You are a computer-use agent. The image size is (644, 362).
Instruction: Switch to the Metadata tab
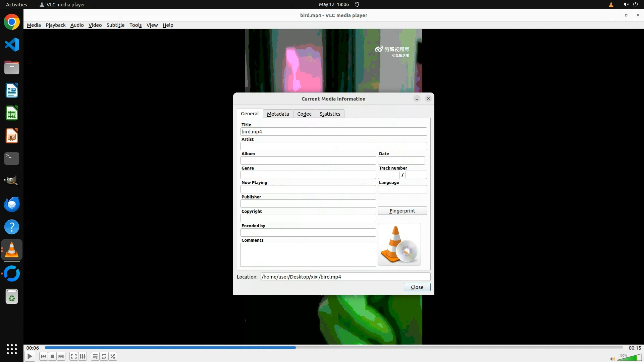278,114
